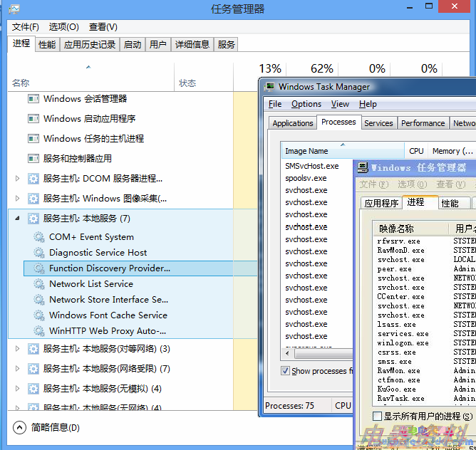Toggle the 显示所有用户的进程 checkbox
The height and width of the screenshot is (450, 476).
[x=377, y=416]
